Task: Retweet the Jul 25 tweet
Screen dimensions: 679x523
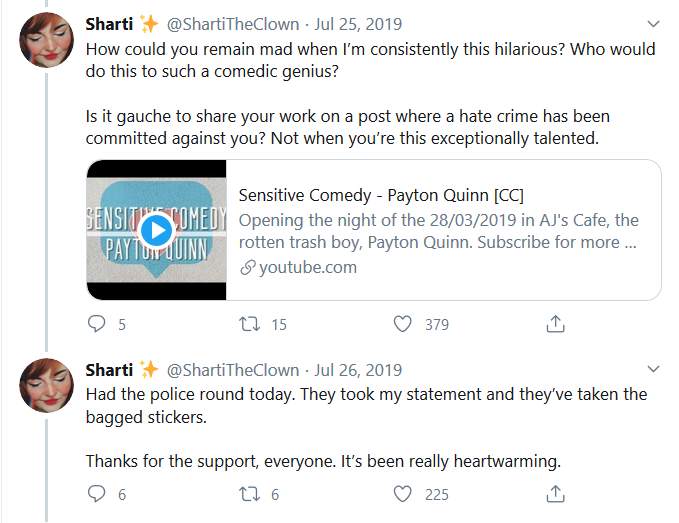Action: (250, 324)
